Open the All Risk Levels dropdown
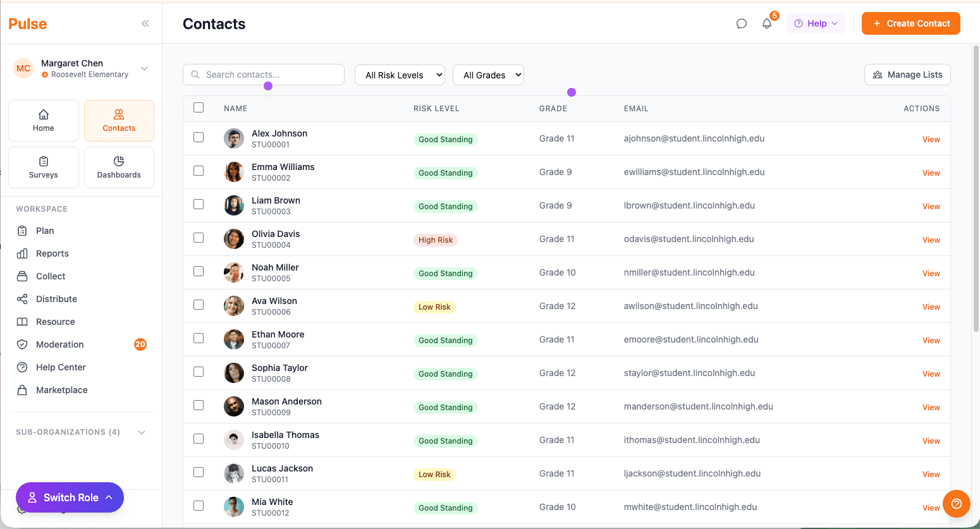 400,74
